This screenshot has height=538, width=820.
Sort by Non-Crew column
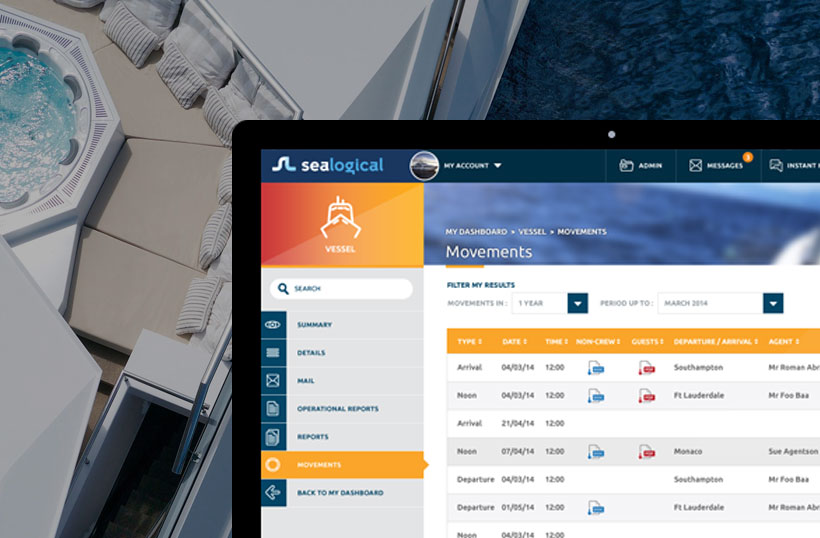tap(598, 341)
